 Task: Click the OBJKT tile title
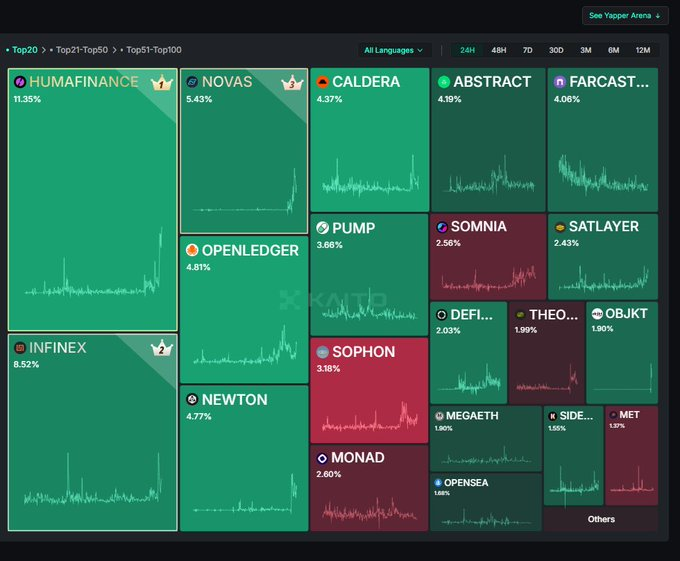pyautogui.click(x=626, y=313)
